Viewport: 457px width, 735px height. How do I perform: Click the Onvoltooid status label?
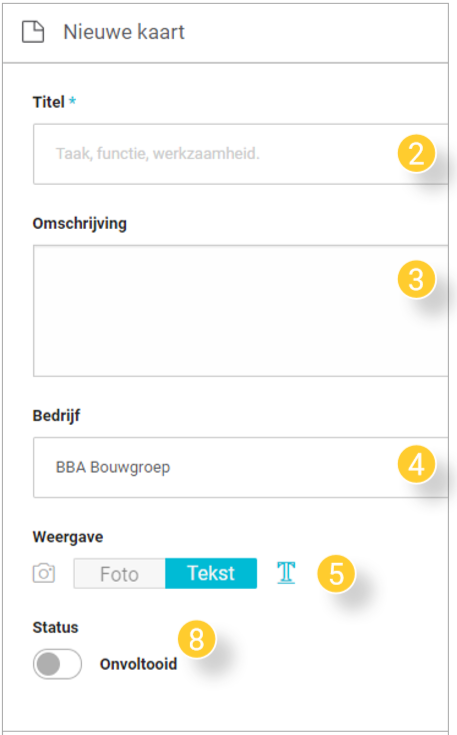(138, 664)
